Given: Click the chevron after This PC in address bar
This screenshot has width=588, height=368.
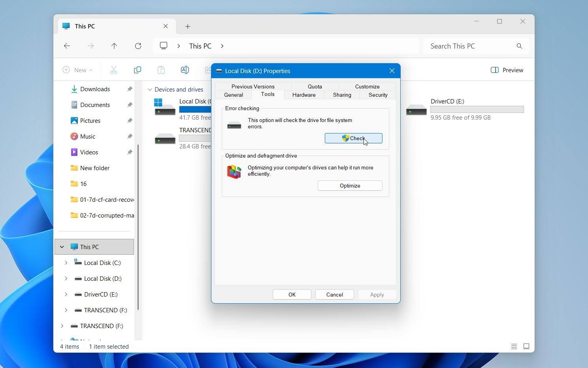Looking at the screenshot, I should [x=222, y=46].
